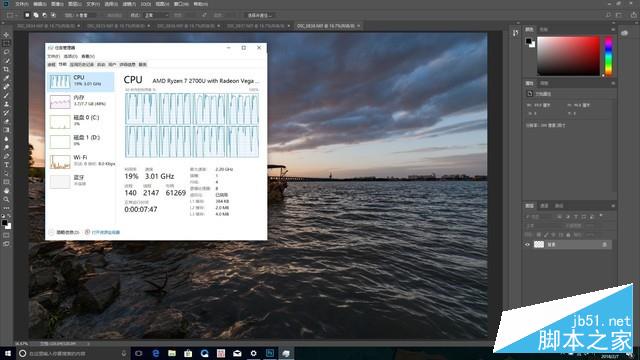The height and width of the screenshot is (360, 640).
Task: Switch to Task Manager 进程 tab
Action: point(51,64)
